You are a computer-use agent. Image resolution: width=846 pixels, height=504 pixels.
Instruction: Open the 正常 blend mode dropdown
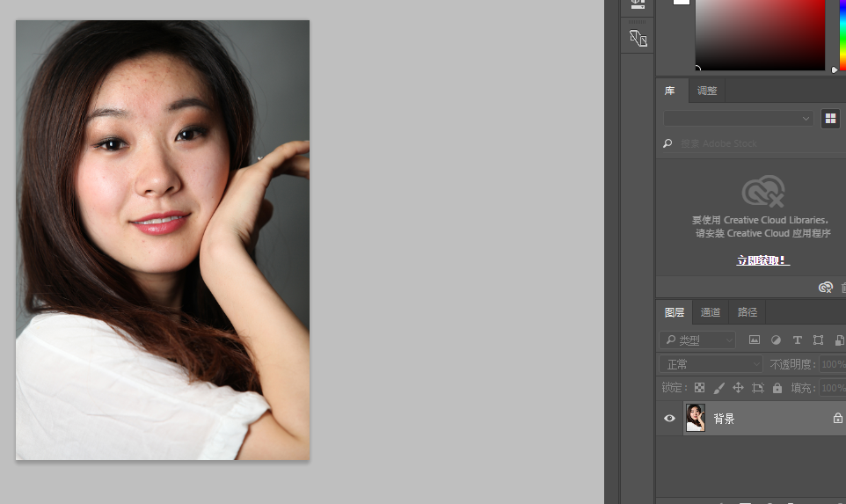[x=711, y=364]
